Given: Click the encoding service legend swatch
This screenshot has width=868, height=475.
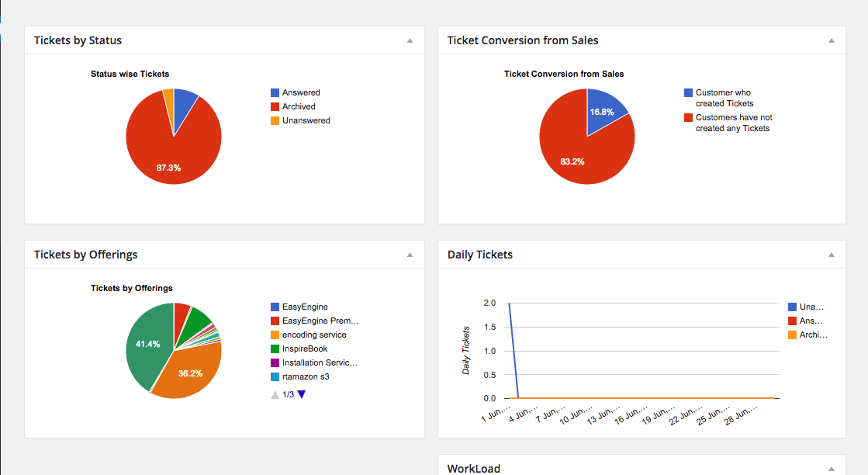Looking at the screenshot, I should (275, 335).
